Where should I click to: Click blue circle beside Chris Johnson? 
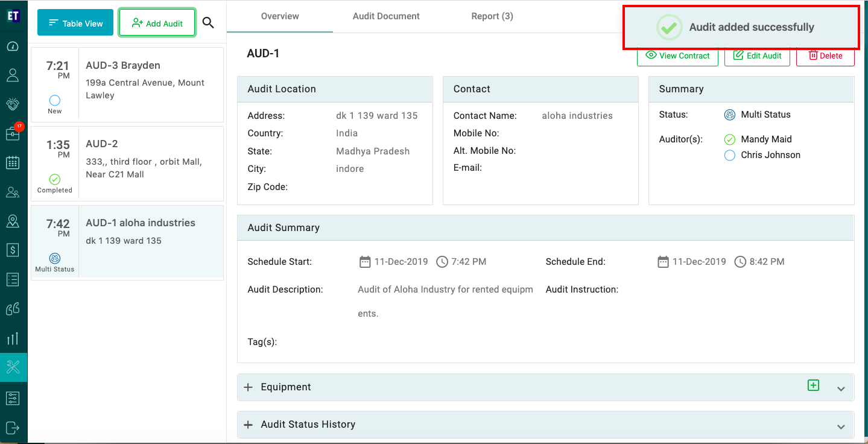(x=730, y=155)
